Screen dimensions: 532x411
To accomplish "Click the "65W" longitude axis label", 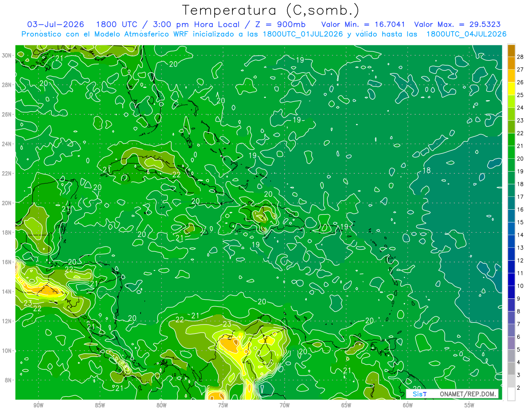I will point(346,405).
